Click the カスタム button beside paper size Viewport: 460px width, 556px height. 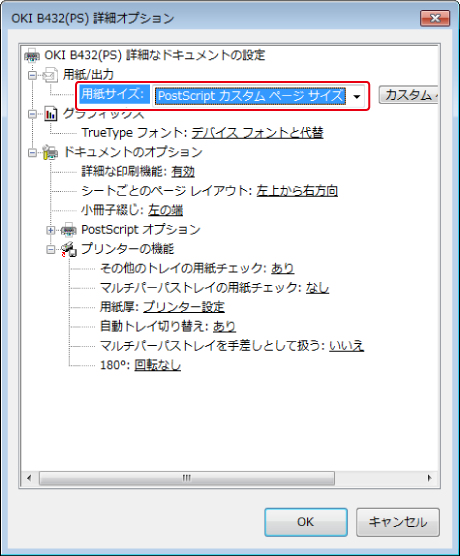pyautogui.click(x=408, y=95)
